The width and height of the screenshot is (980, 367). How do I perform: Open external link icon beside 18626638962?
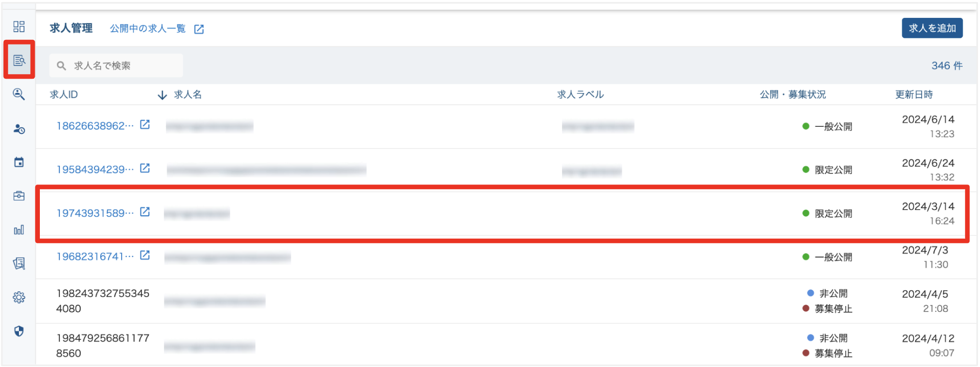[x=145, y=125]
